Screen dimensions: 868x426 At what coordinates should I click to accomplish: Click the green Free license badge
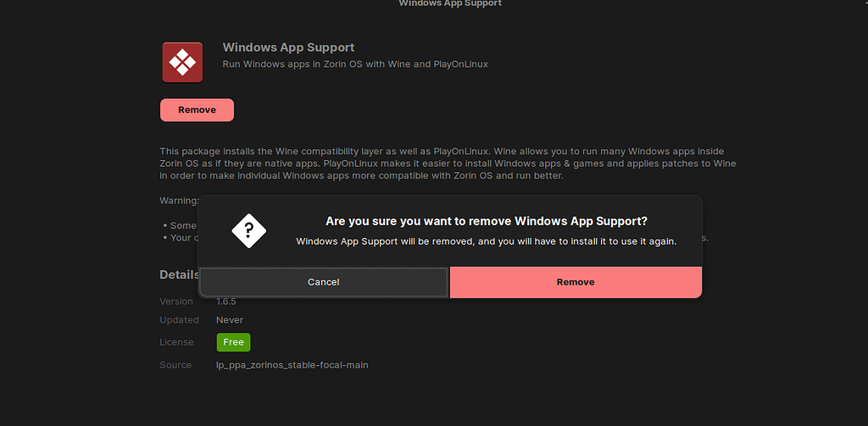[x=233, y=342]
